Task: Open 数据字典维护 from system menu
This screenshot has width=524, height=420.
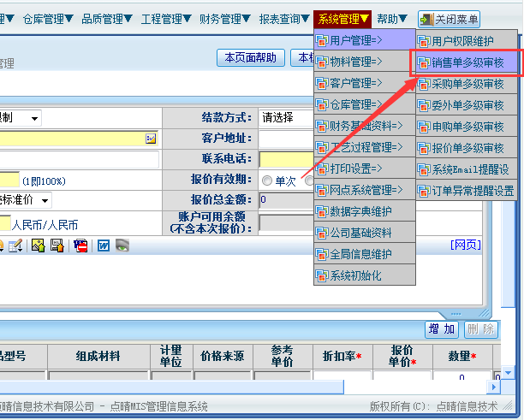Action: point(364,211)
